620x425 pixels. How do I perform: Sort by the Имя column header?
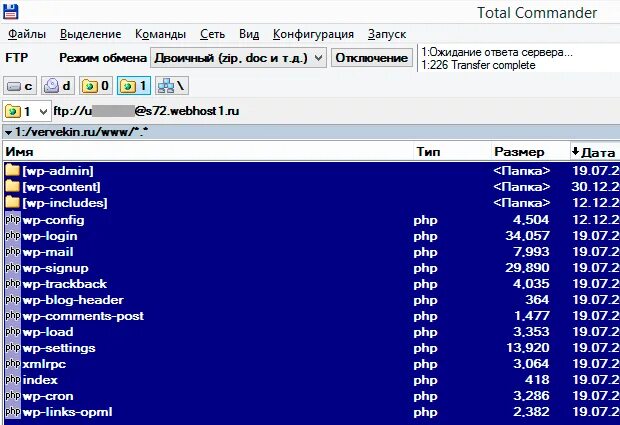tap(208, 152)
